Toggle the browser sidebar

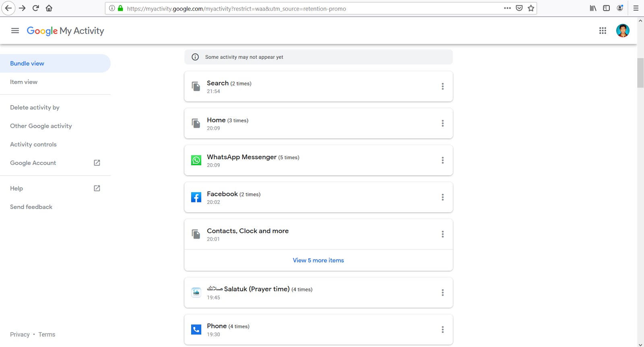coord(607,8)
